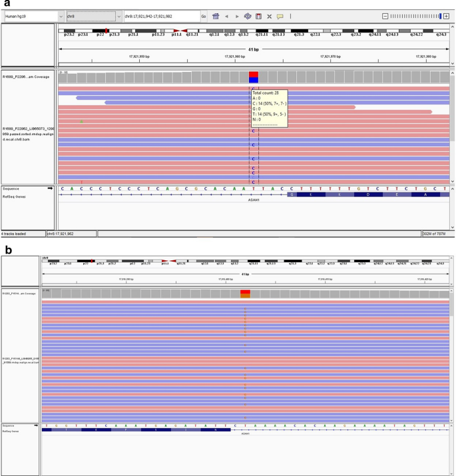Click the Sequence strand arrow icon in panel a
Viewport: 456px width, 476px height.
pos(50,188)
